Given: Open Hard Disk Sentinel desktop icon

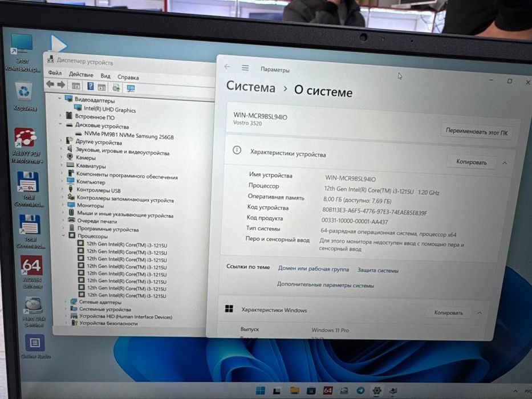Looking at the screenshot, I should (33, 312).
